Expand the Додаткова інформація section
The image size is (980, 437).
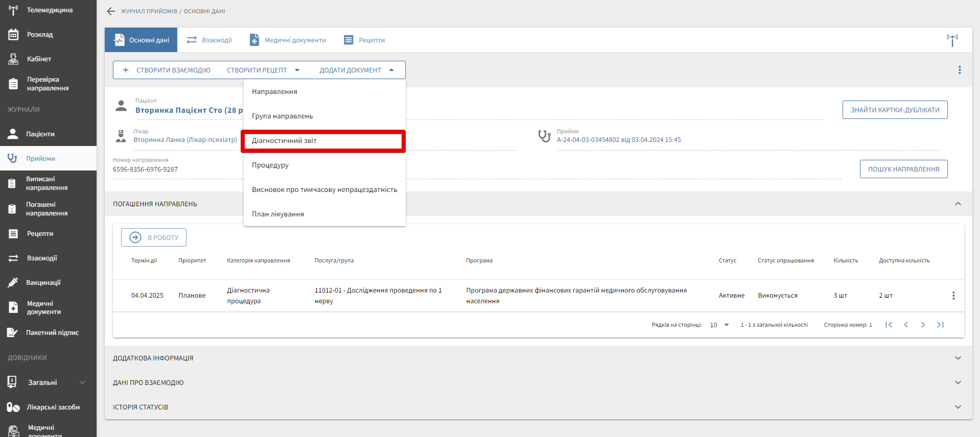tap(958, 358)
